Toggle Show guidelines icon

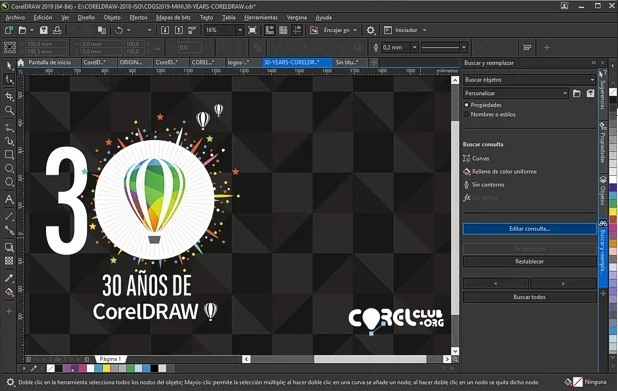[x=297, y=30]
